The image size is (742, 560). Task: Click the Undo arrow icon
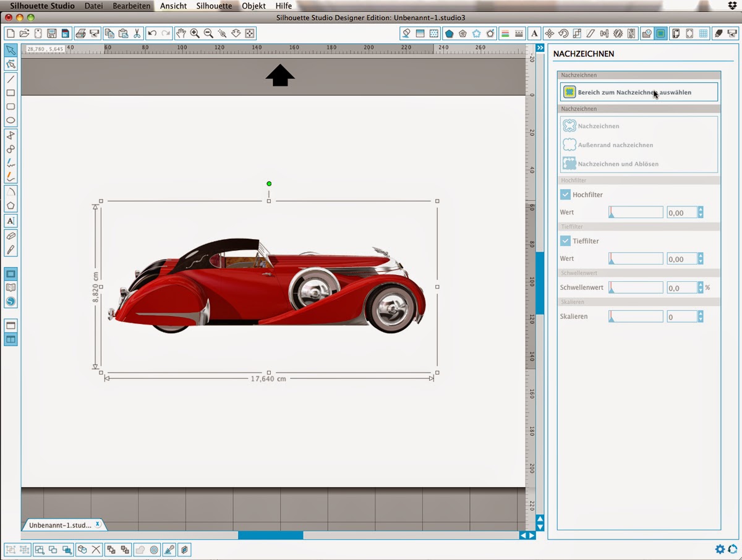pos(152,33)
